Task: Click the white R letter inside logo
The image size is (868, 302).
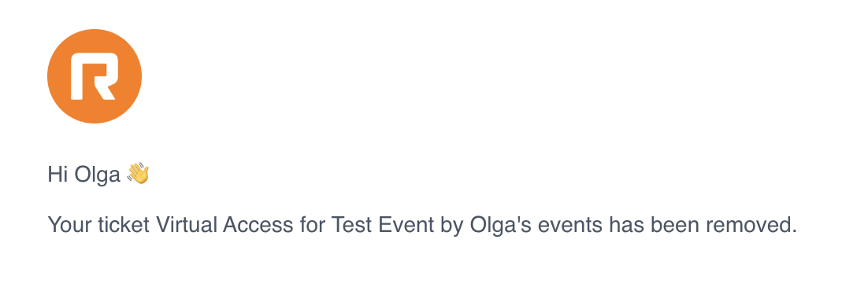Action: [x=94, y=76]
